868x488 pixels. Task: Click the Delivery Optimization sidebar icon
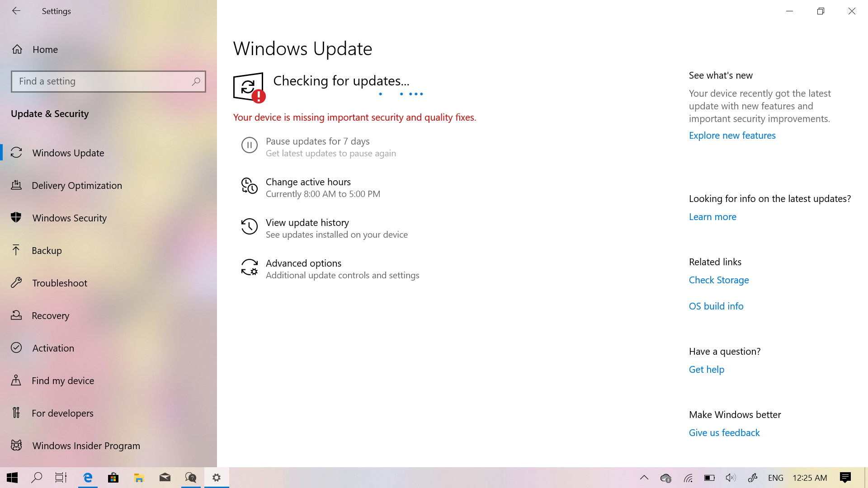click(x=16, y=185)
